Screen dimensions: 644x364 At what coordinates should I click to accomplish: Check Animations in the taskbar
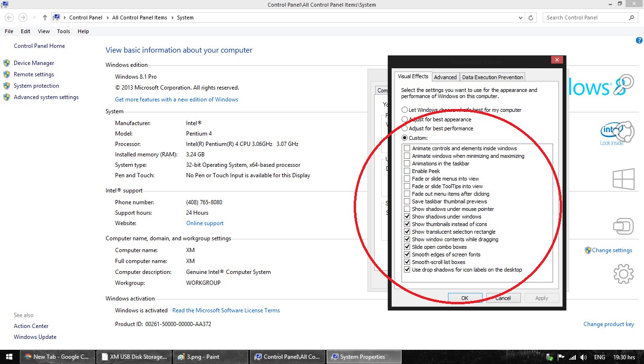point(407,164)
